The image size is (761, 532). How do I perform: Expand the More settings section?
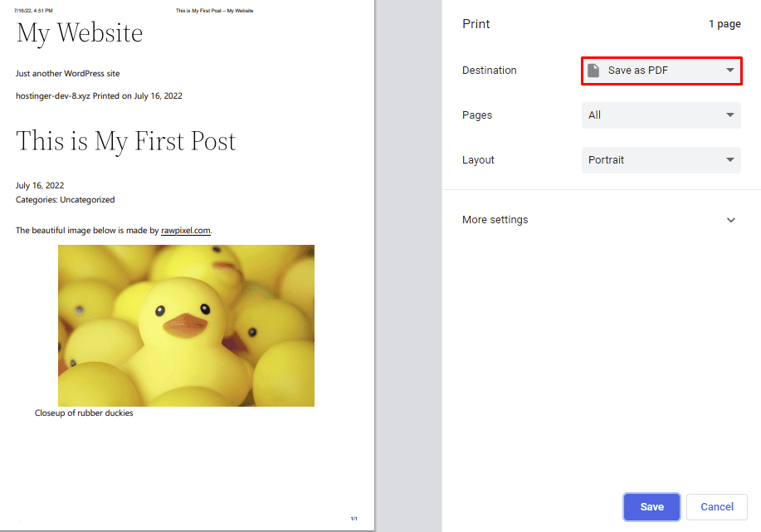(x=495, y=220)
